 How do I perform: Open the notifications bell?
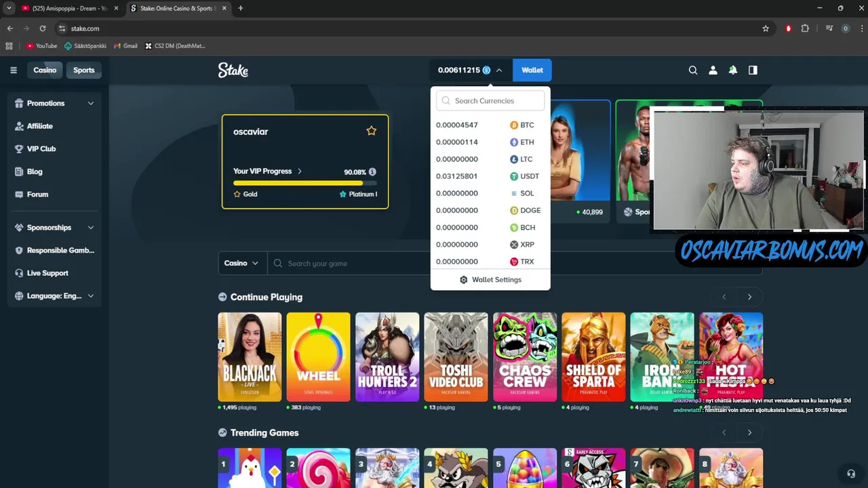click(x=733, y=70)
